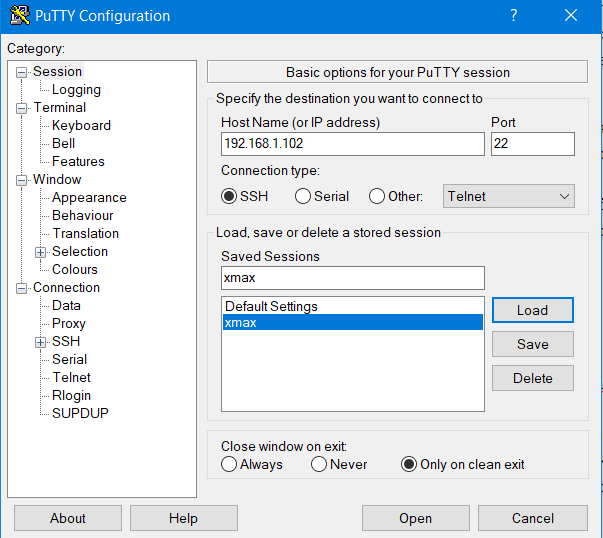Click the PuTTY icon in title bar

18,15
